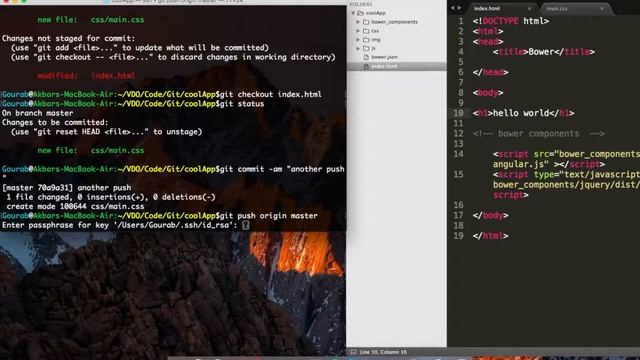Expand the js folder arrow
640x360 pixels.
pyautogui.click(x=358, y=49)
